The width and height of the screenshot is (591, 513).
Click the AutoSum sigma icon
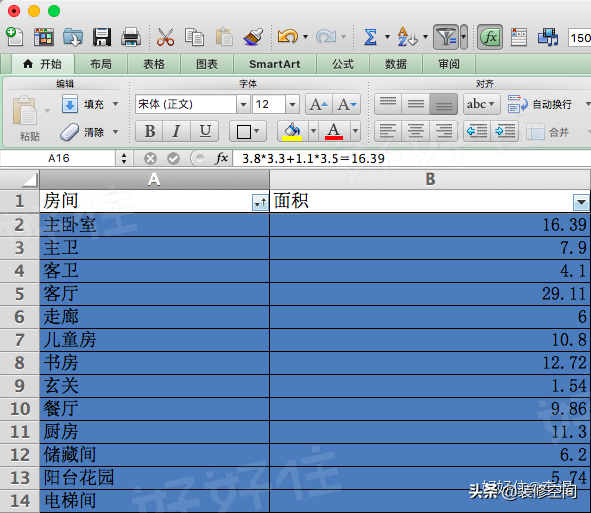[370, 37]
